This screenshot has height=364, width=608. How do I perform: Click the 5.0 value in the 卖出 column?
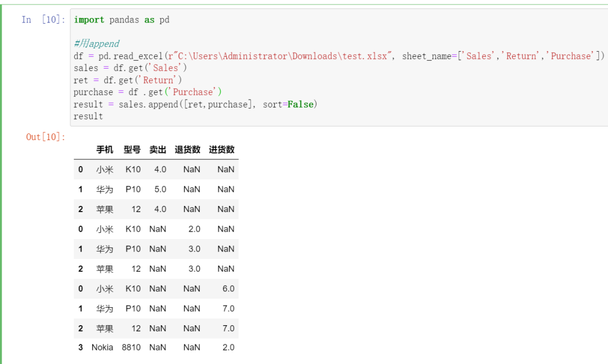coord(160,189)
